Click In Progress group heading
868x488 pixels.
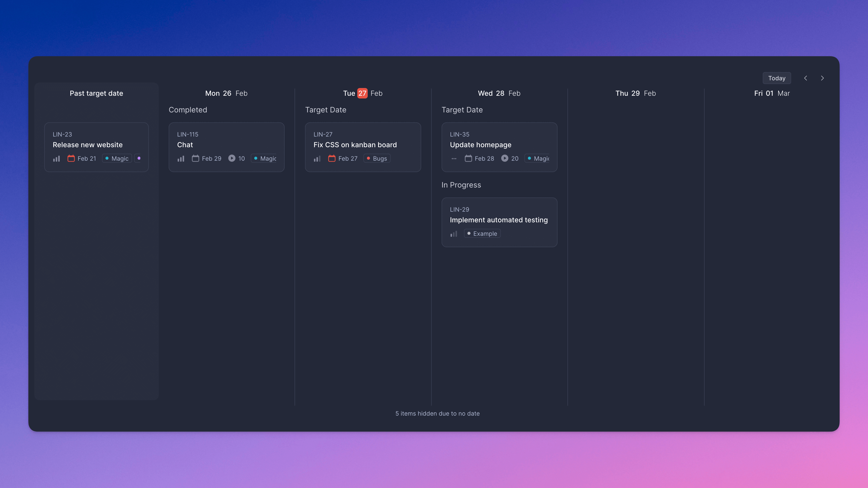tap(461, 185)
